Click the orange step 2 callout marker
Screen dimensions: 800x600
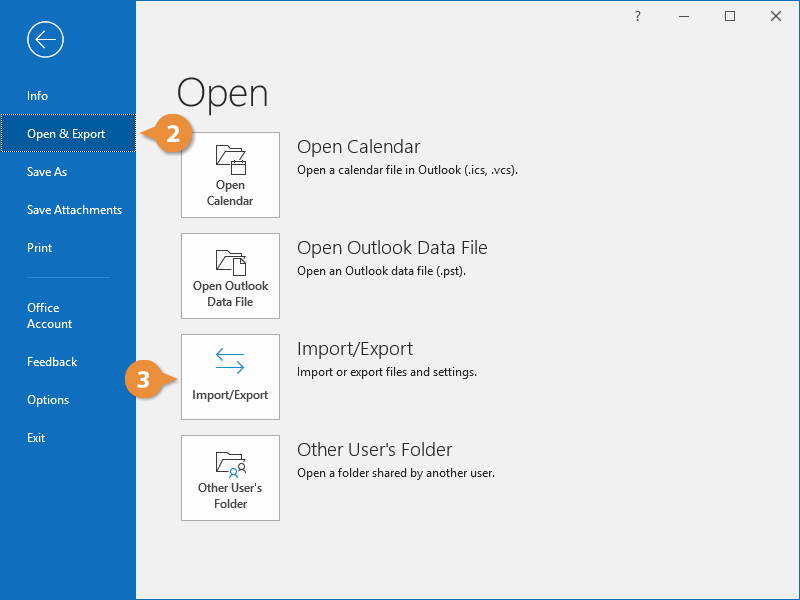(x=172, y=134)
